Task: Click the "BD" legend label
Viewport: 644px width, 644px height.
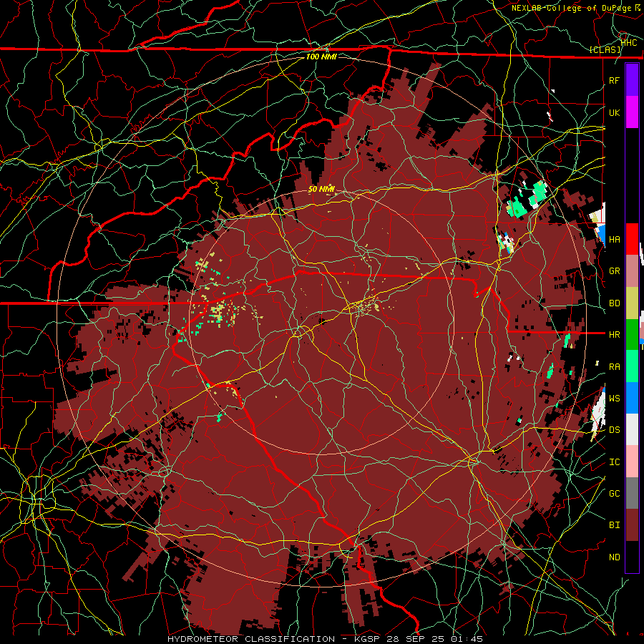Action: (x=614, y=303)
